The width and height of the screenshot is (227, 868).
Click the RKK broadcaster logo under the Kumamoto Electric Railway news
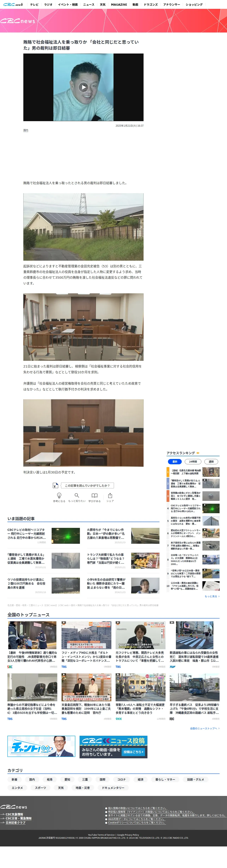click(x=119, y=719)
